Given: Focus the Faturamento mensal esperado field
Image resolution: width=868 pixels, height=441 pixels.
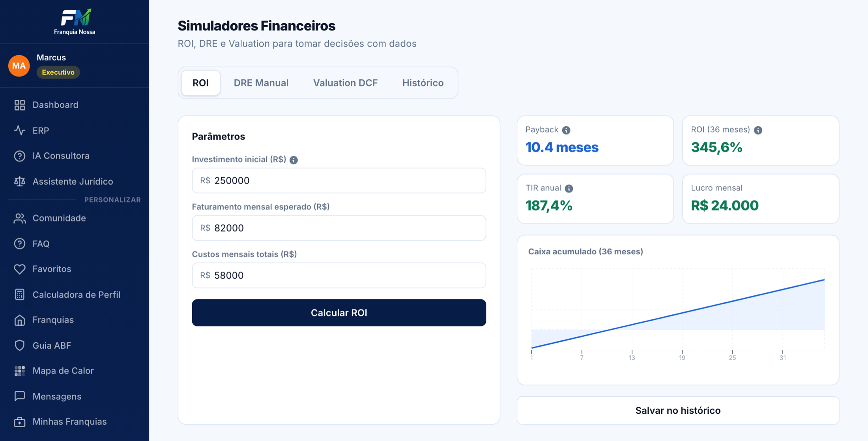Looking at the screenshot, I should (x=339, y=228).
